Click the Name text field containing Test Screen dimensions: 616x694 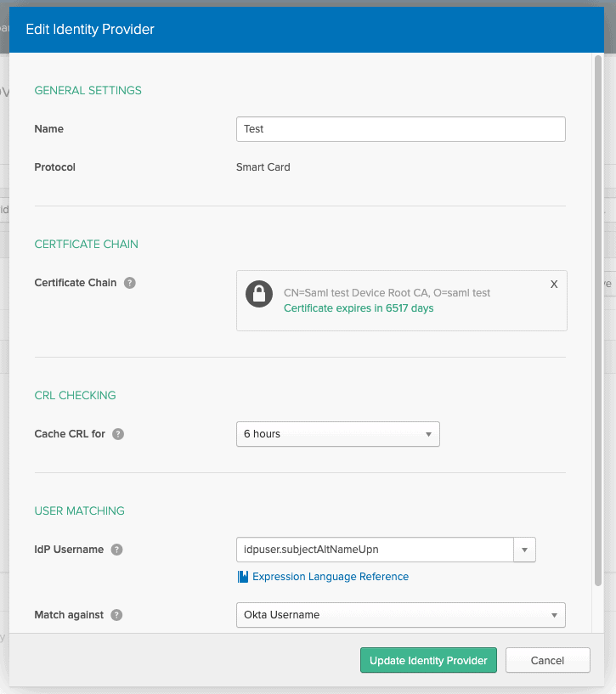pyautogui.click(x=400, y=129)
